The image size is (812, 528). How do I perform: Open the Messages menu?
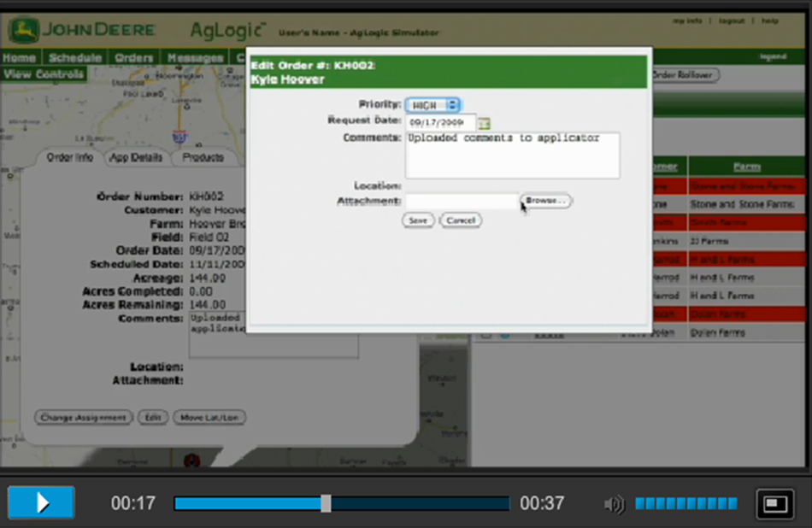(x=195, y=58)
